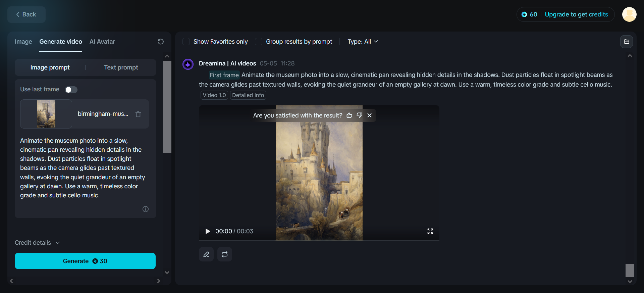Open video in fullscreen
644x293 pixels.
click(430, 231)
